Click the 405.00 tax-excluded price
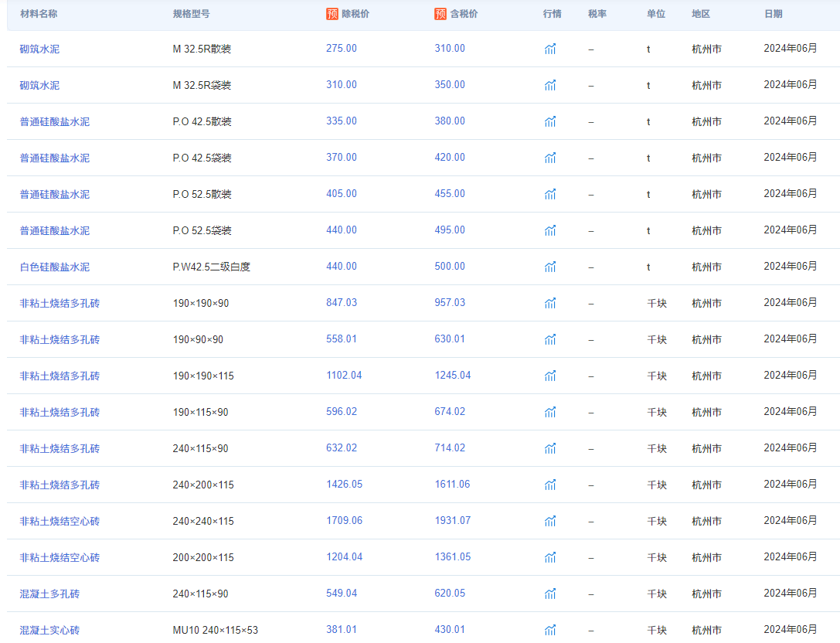The image size is (840, 643). coord(342,193)
